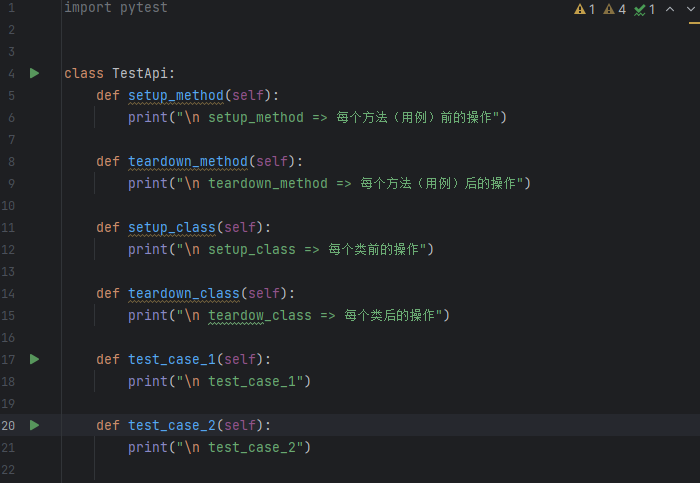The height and width of the screenshot is (483, 700).
Task: Go to next highlighted error arrow
Action: pyautogui.click(x=690, y=9)
